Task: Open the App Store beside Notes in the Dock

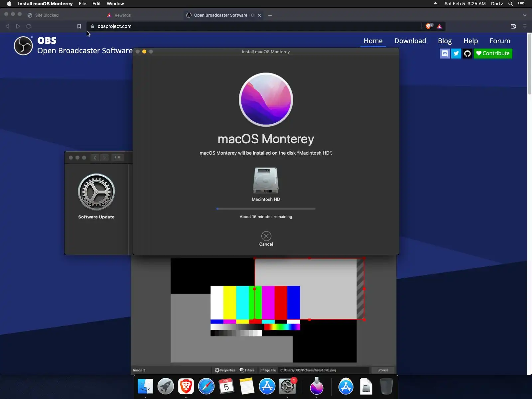Action: click(x=267, y=386)
